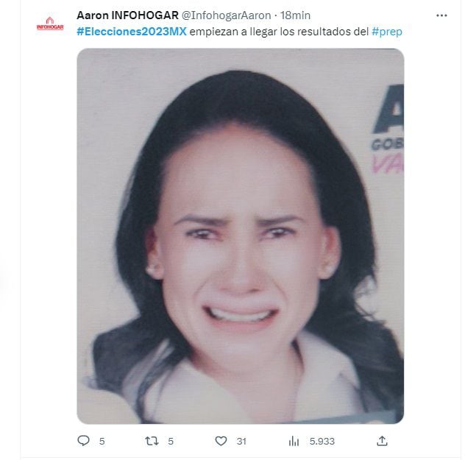Open view analytics bar chart icon
This screenshot has width=476, height=460.
pos(294,441)
